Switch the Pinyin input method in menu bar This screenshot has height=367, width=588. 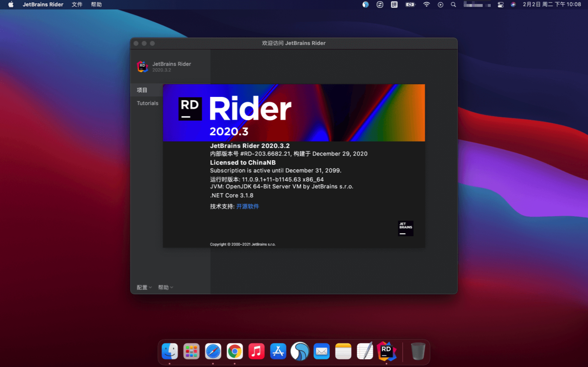(x=394, y=5)
